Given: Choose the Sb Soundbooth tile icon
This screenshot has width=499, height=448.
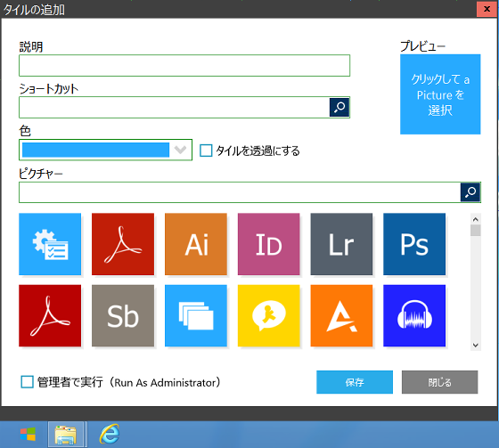Looking at the screenshot, I should click(123, 315).
